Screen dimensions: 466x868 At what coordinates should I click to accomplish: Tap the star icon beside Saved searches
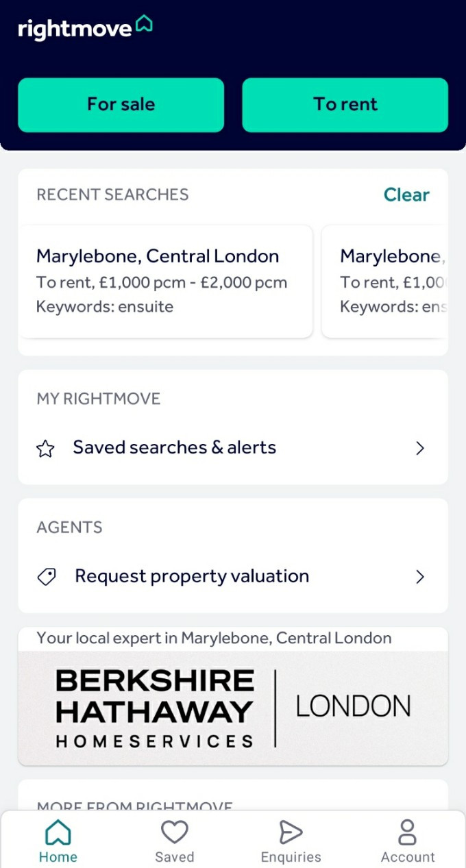tap(45, 449)
